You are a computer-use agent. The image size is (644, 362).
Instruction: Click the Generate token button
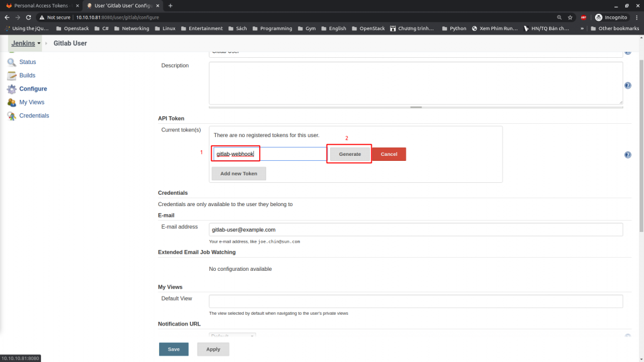click(x=350, y=154)
